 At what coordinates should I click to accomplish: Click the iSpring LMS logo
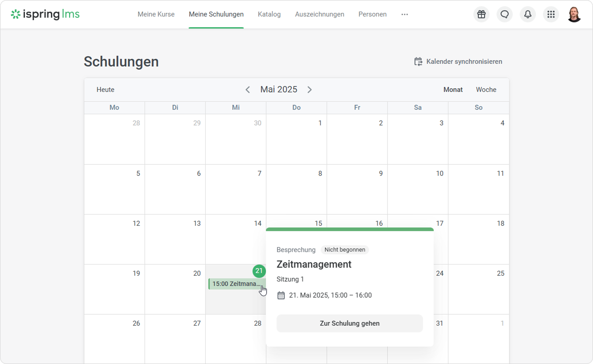click(x=46, y=14)
